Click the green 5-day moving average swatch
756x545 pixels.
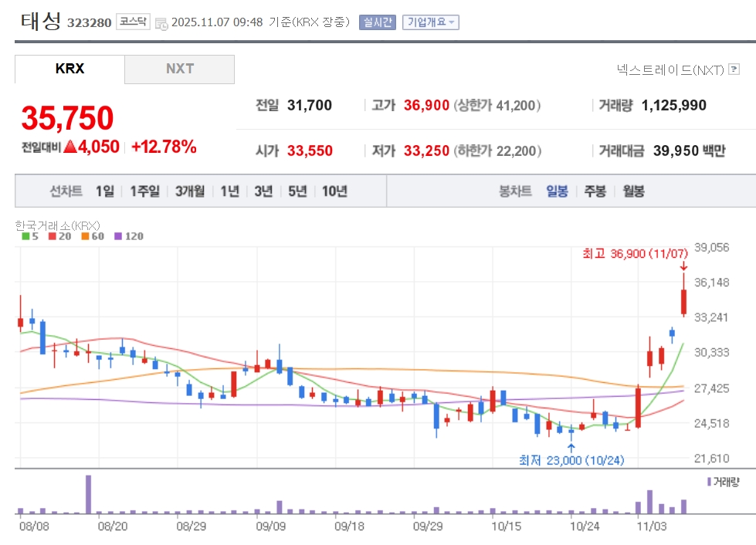pos(25,236)
